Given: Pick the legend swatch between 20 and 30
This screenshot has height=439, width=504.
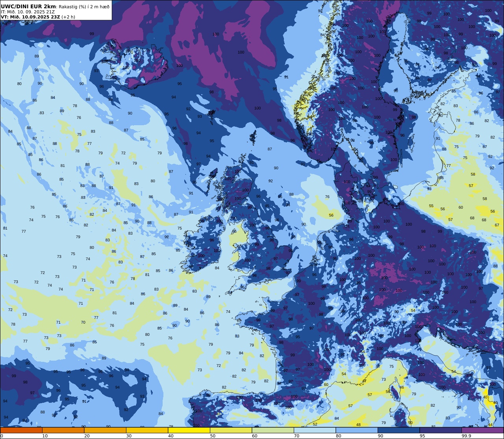Looking at the screenshot, I should (105, 430).
